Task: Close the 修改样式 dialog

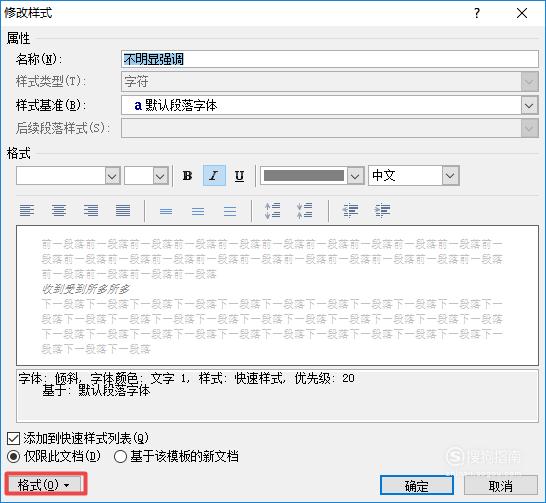Action: pyautogui.click(x=522, y=13)
